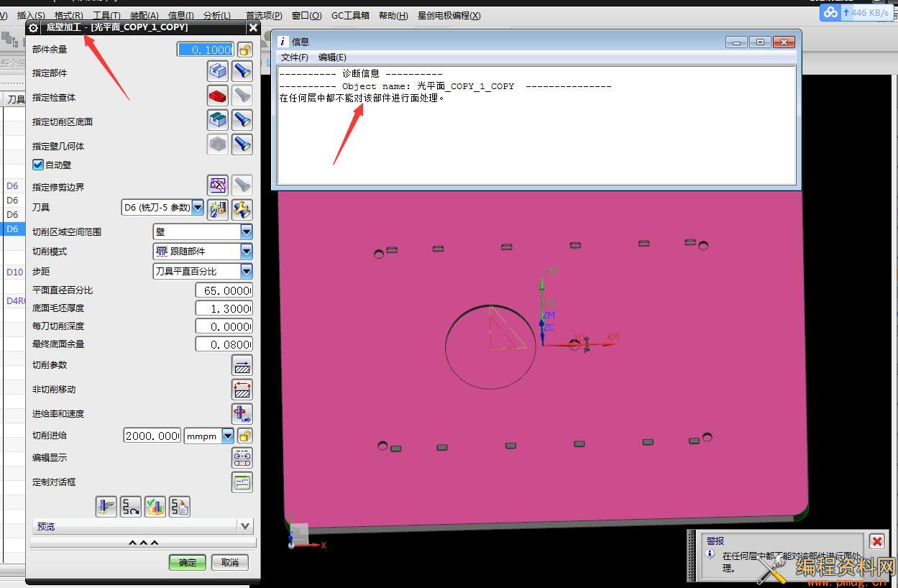Minimize the 信息 window

[736, 42]
